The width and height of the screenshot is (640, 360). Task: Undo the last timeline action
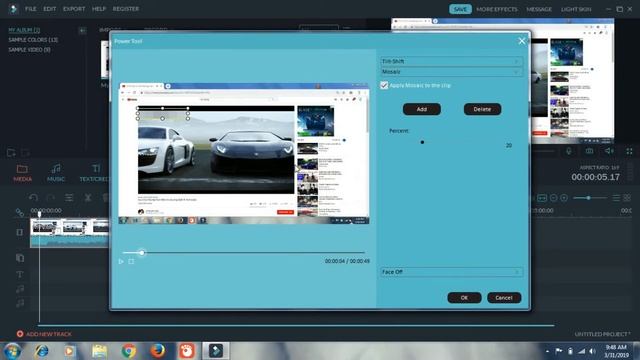coord(33,198)
